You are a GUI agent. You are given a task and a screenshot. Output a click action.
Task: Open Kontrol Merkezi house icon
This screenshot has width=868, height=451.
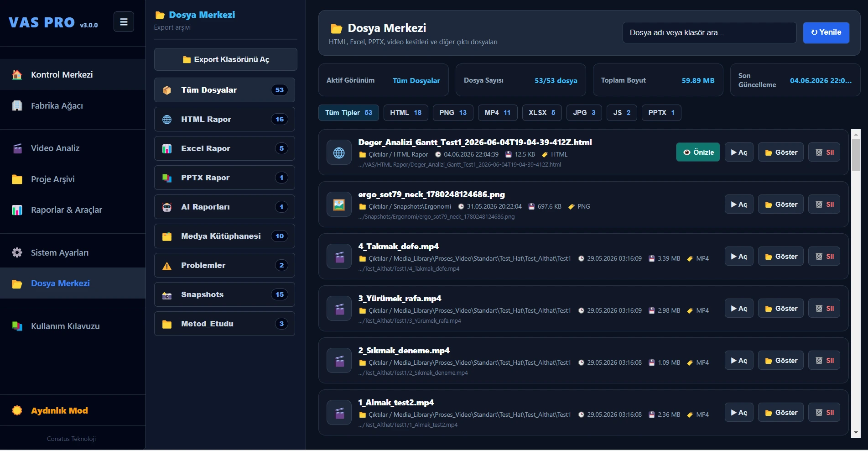coord(17,75)
